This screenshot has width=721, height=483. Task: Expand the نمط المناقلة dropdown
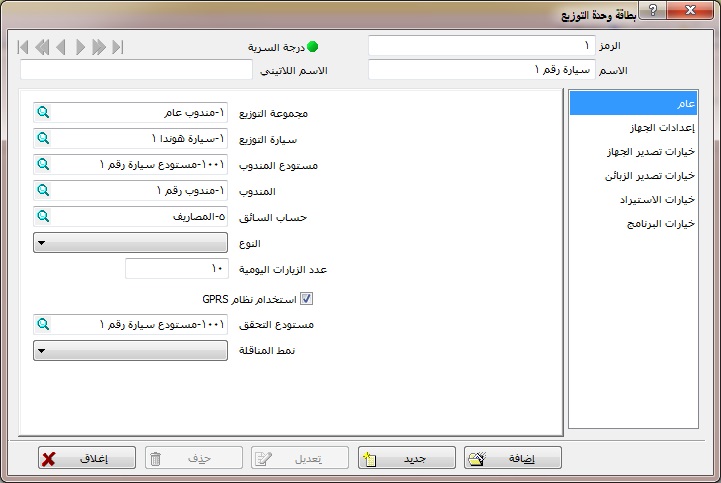coord(43,350)
